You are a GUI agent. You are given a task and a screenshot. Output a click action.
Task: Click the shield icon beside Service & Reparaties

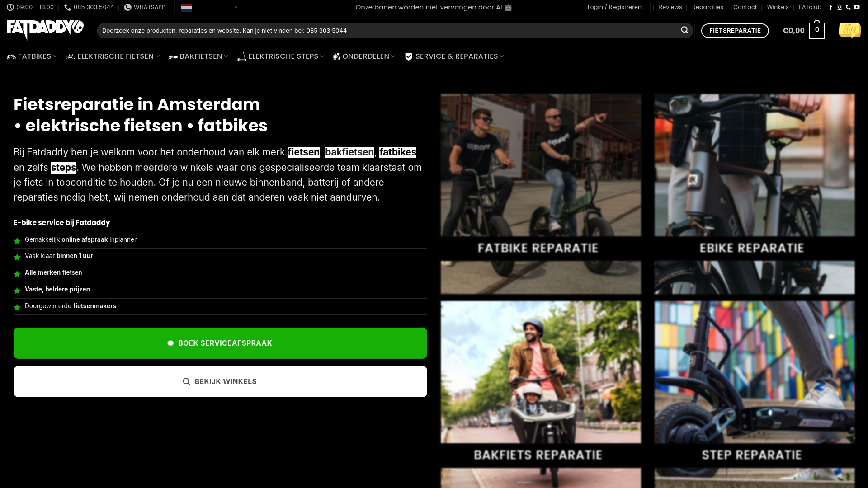click(x=409, y=56)
